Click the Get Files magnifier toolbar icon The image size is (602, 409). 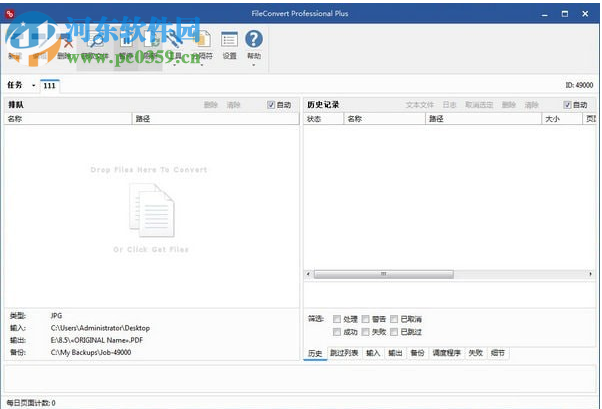click(x=95, y=40)
